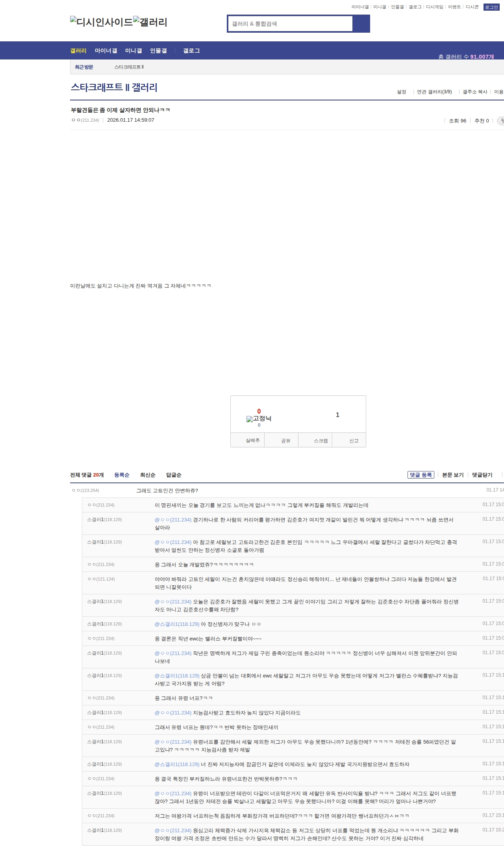This screenshot has height=846, width=504.
Task: Focus the 갤러리 & 통합검색 search field
Action: pyautogui.click(x=290, y=24)
